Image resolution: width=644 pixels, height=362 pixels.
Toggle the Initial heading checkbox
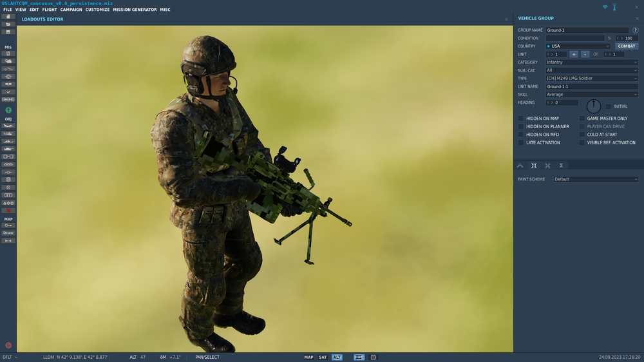click(609, 106)
